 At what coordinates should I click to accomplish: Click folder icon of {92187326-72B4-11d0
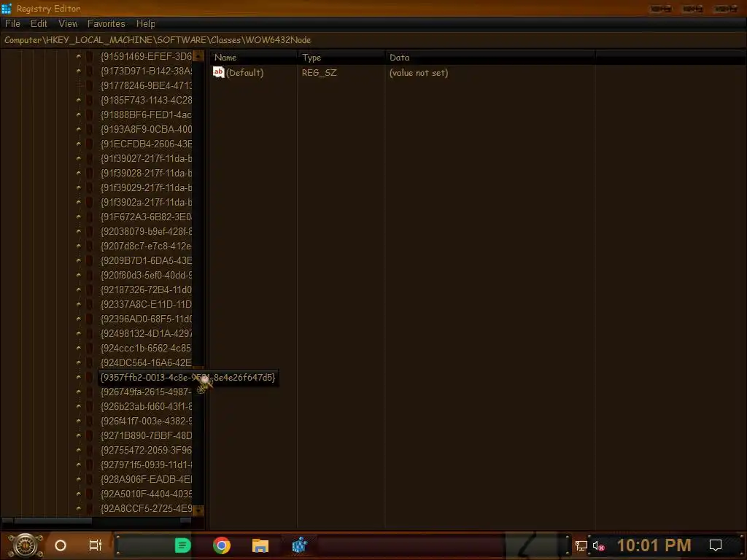click(x=90, y=290)
